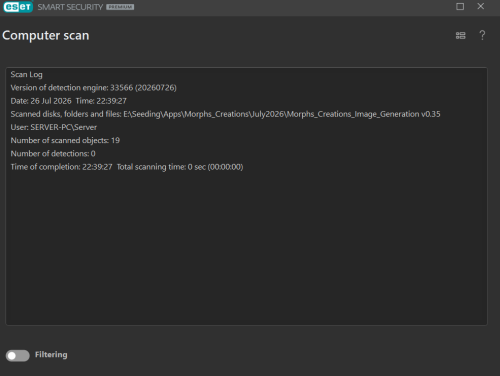Select the "Scan Log" header line
The image size is (500, 376).
click(26, 75)
